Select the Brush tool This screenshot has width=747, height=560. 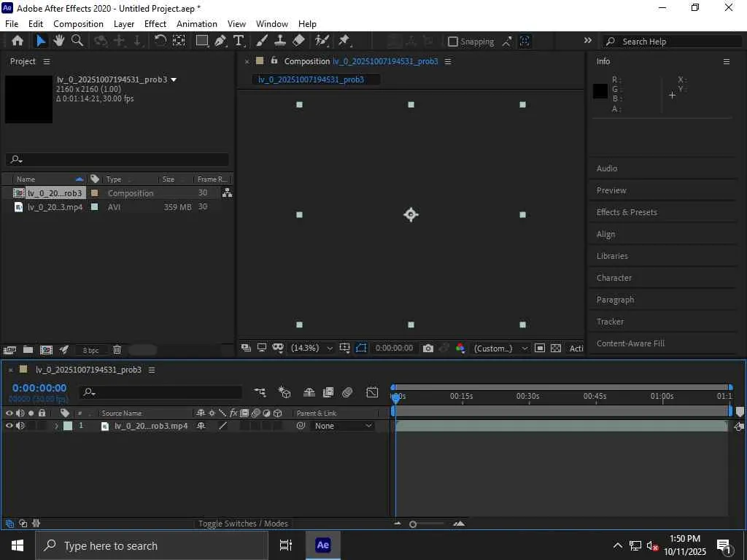tap(262, 41)
